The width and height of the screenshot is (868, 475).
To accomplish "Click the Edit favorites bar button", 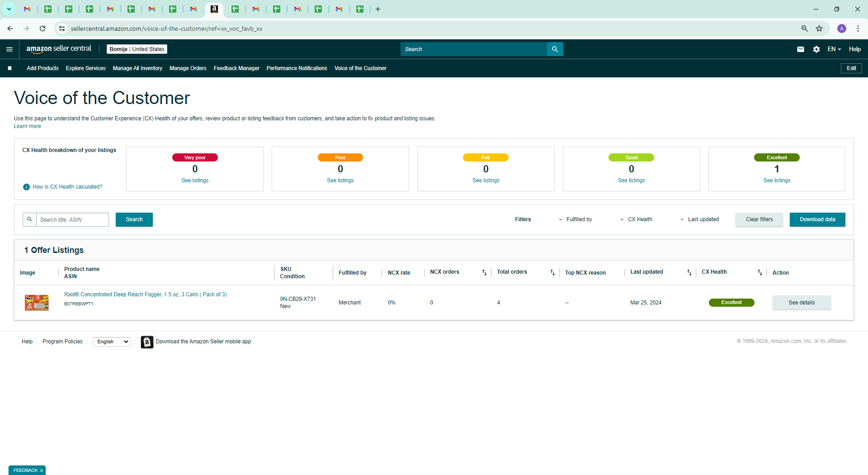I will coord(851,68).
